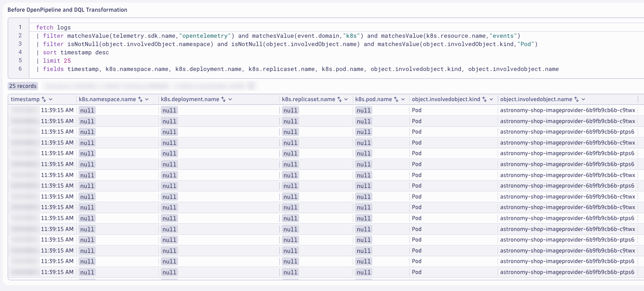644x291 pixels.
Task: Sort object.involvedobject.kind column via sort icon
Action: (484, 99)
